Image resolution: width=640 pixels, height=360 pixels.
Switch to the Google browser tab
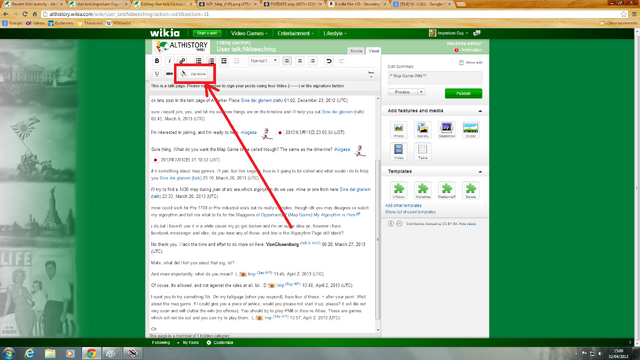pyautogui.click(x=423, y=4)
